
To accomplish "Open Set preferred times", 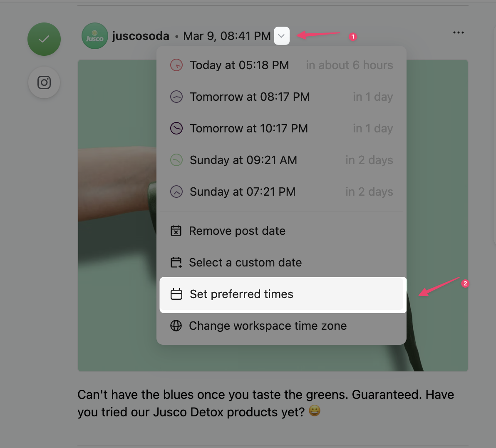I will pyautogui.click(x=241, y=294).
